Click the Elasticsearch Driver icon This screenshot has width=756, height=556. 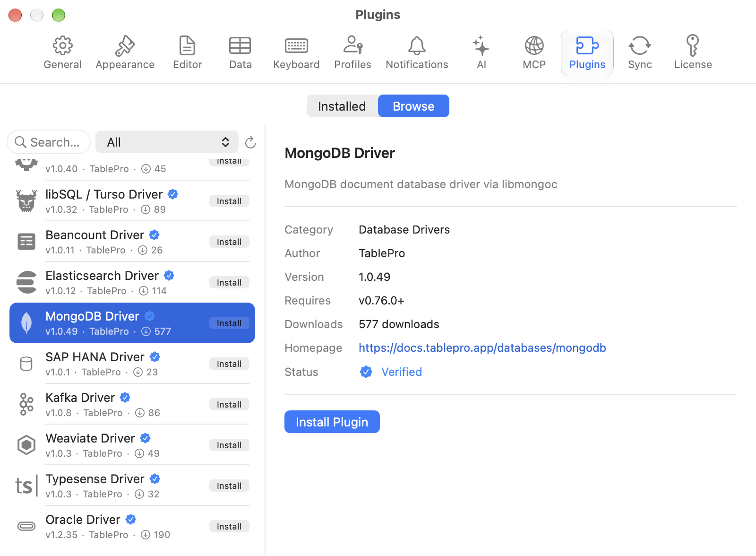[x=26, y=282]
